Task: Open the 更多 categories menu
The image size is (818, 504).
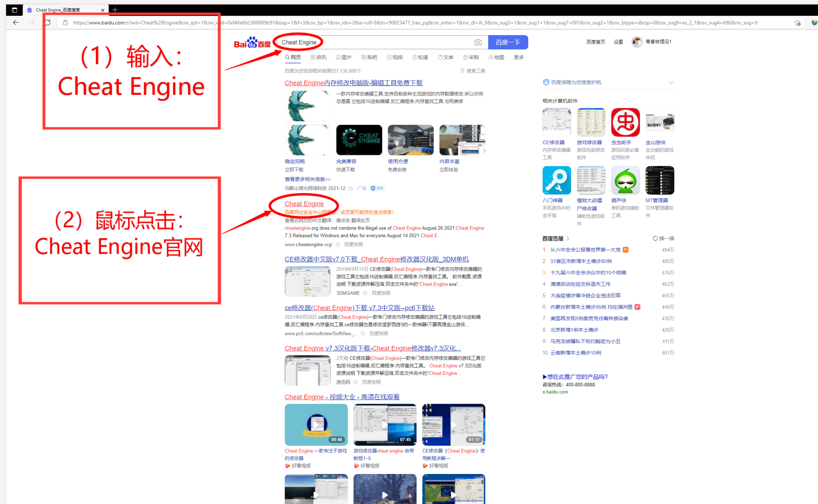Action: (x=519, y=58)
